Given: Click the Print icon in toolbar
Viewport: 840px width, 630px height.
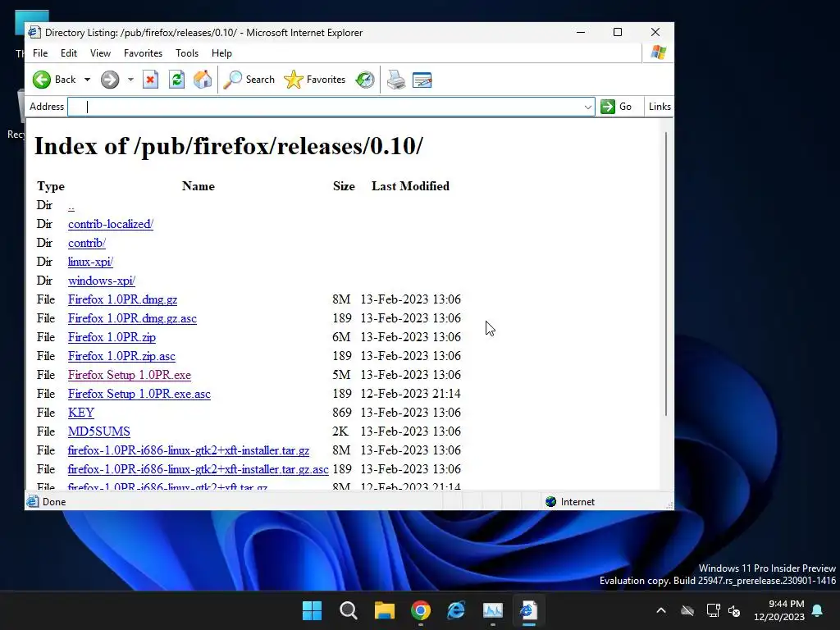Looking at the screenshot, I should (x=396, y=80).
